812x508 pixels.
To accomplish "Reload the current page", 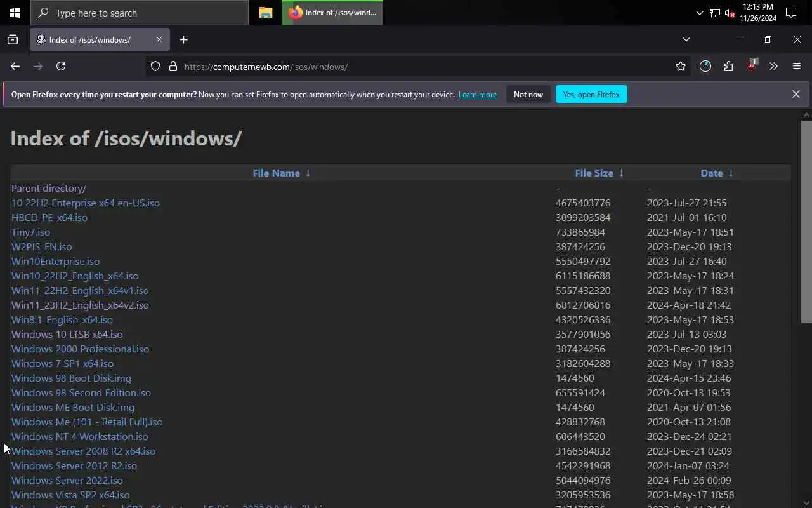I will (x=61, y=66).
